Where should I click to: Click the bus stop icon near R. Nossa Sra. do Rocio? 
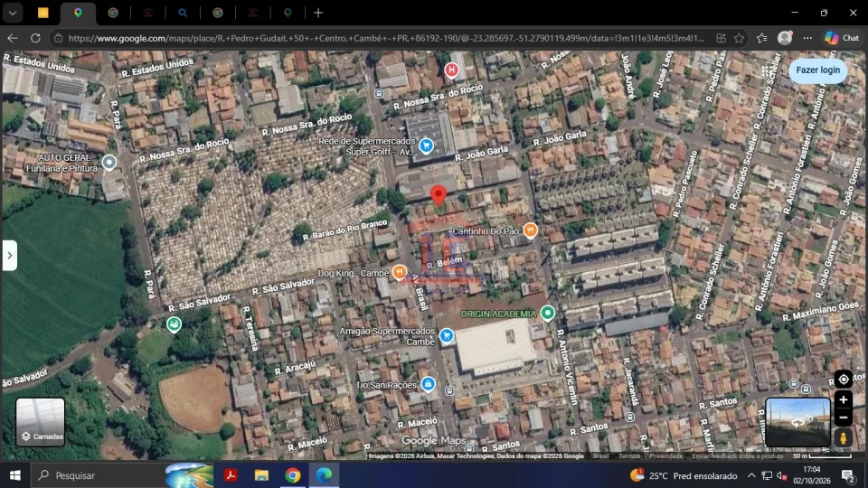coord(379,93)
